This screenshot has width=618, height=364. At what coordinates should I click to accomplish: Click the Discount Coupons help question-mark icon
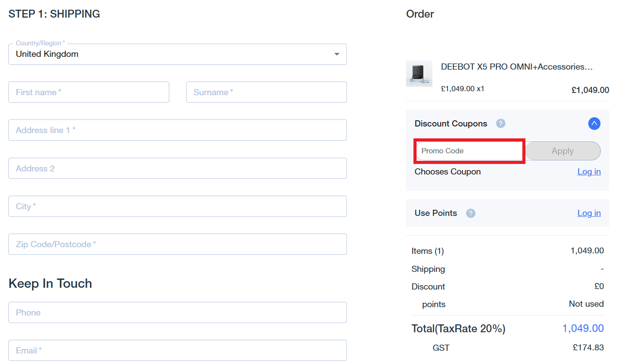pyautogui.click(x=500, y=124)
